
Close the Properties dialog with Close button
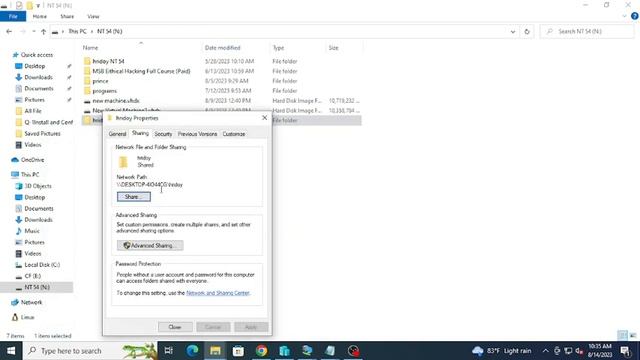175,327
